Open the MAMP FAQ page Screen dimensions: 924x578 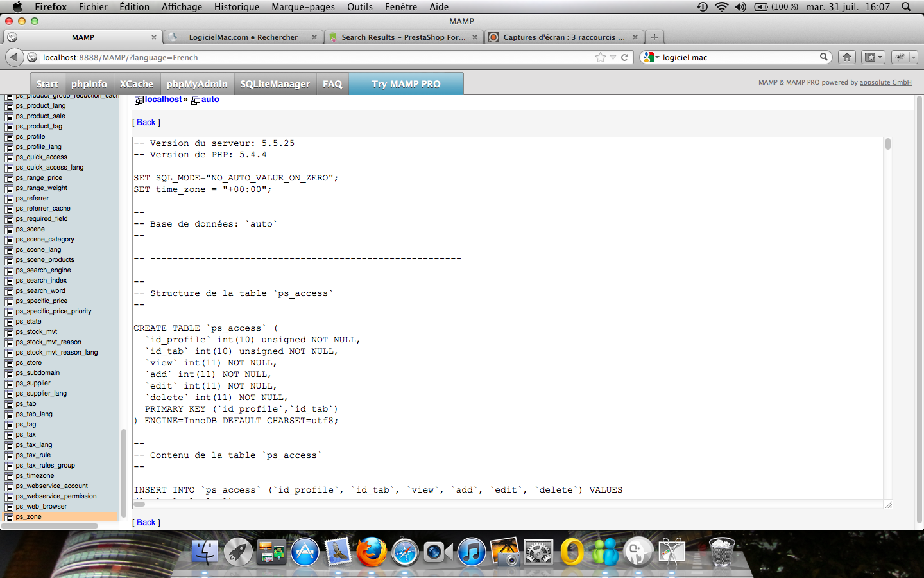coord(332,84)
